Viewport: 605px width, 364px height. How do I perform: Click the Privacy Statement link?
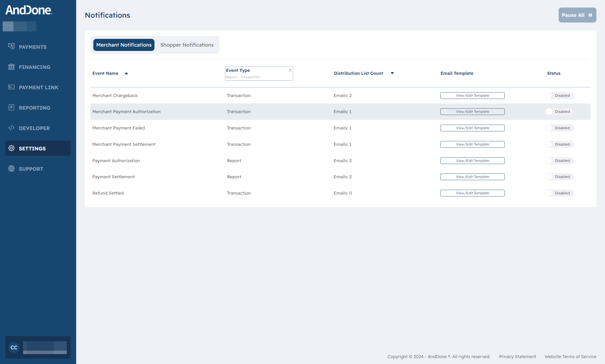click(x=518, y=356)
